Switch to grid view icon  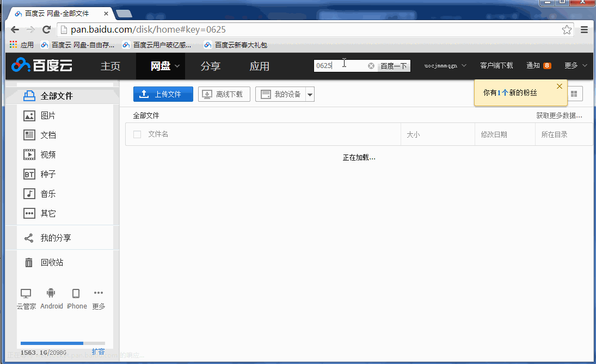pos(574,94)
